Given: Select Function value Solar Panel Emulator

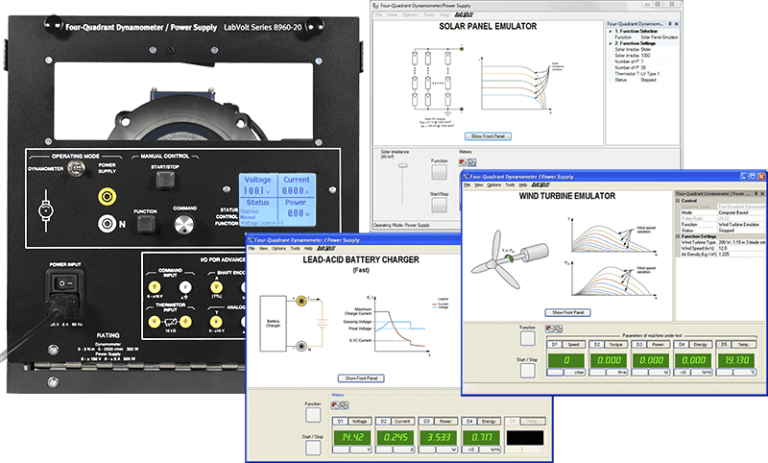Looking at the screenshot, I should (x=659, y=37).
